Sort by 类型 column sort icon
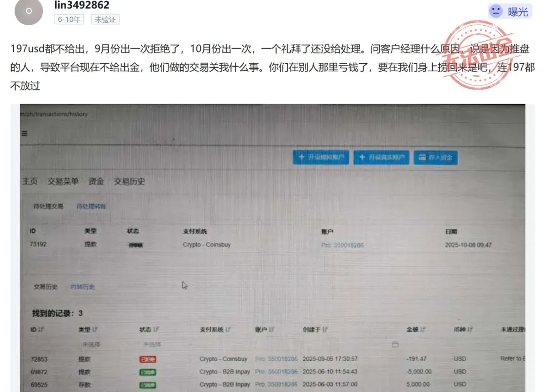Viewport: 546px width, 392px height. 95,329
